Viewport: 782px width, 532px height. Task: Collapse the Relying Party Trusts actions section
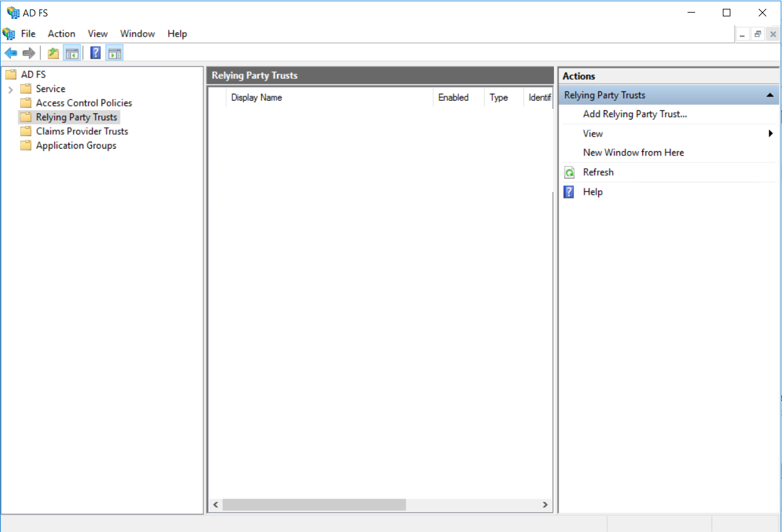769,95
